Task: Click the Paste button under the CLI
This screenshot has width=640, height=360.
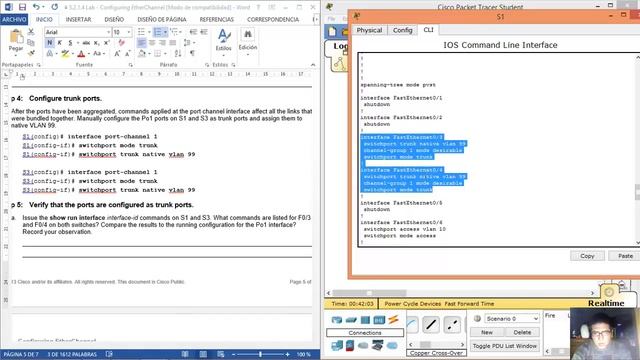Action: click(625, 256)
